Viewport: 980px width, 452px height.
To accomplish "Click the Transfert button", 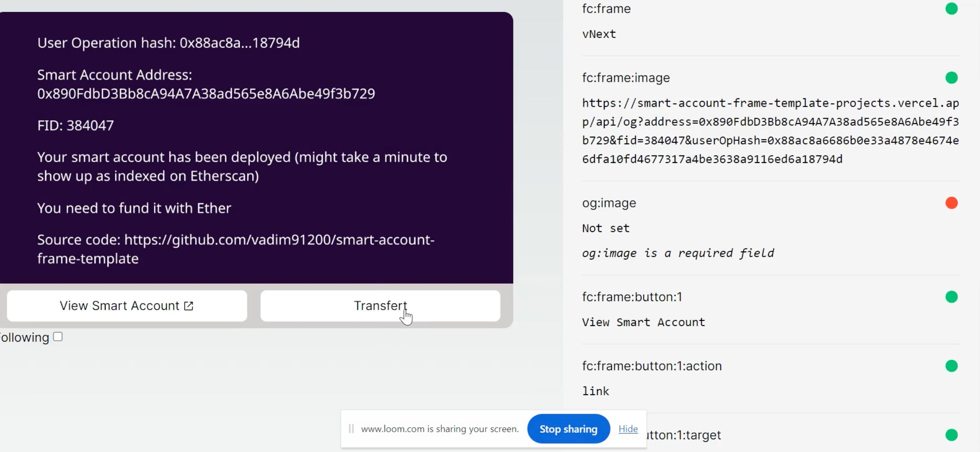I will click(x=380, y=306).
